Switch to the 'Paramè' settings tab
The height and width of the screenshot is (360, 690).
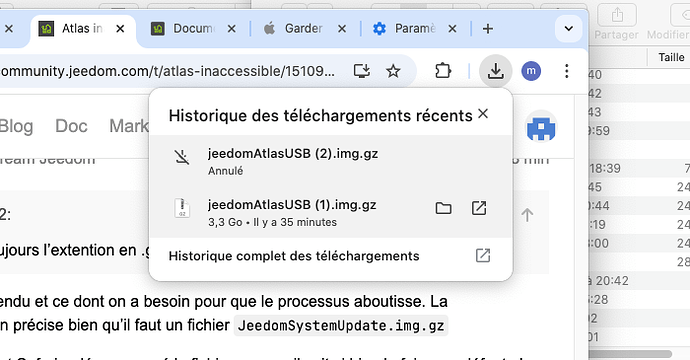(x=415, y=29)
